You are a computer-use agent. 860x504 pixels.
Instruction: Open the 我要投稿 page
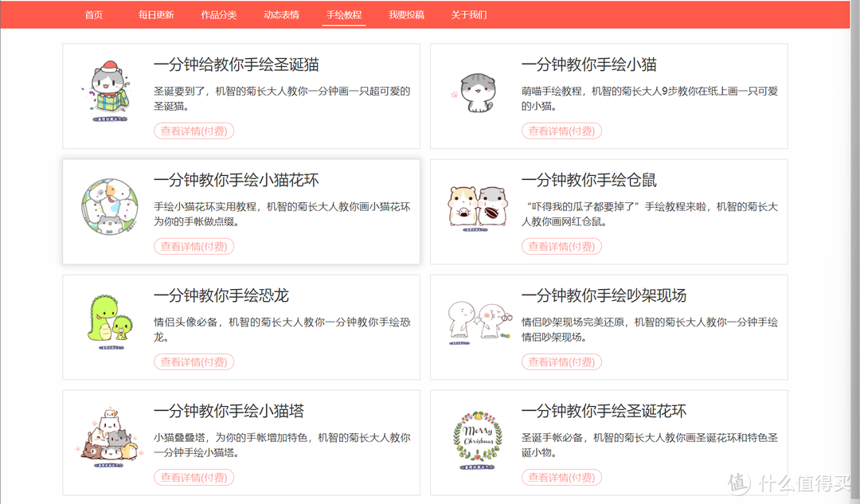pyautogui.click(x=406, y=15)
